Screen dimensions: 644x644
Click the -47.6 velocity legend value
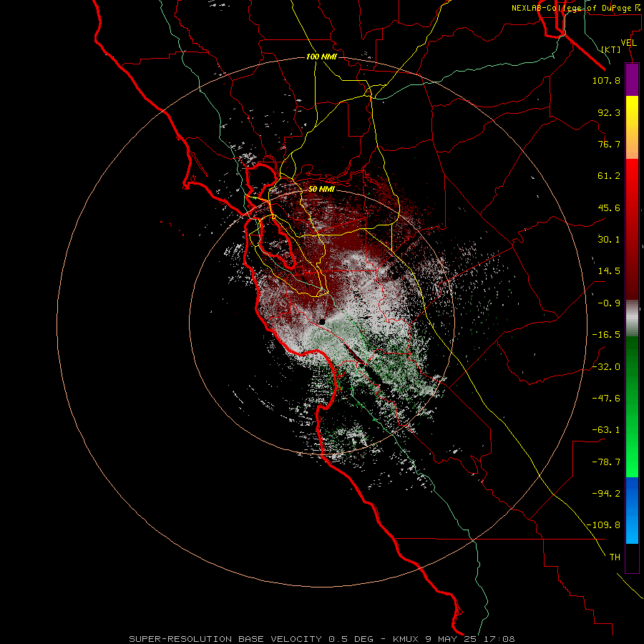click(606, 399)
